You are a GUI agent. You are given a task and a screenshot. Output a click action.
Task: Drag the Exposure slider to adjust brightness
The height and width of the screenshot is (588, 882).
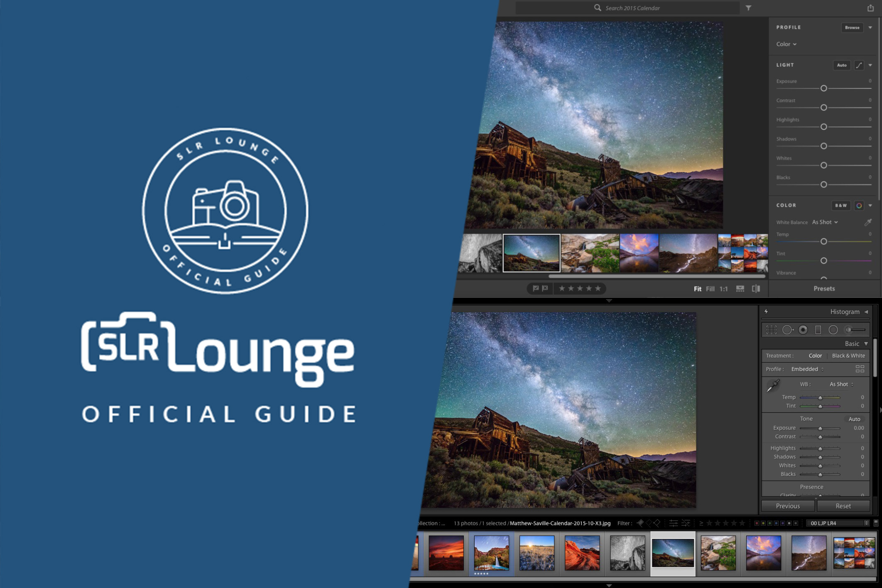tap(822, 88)
